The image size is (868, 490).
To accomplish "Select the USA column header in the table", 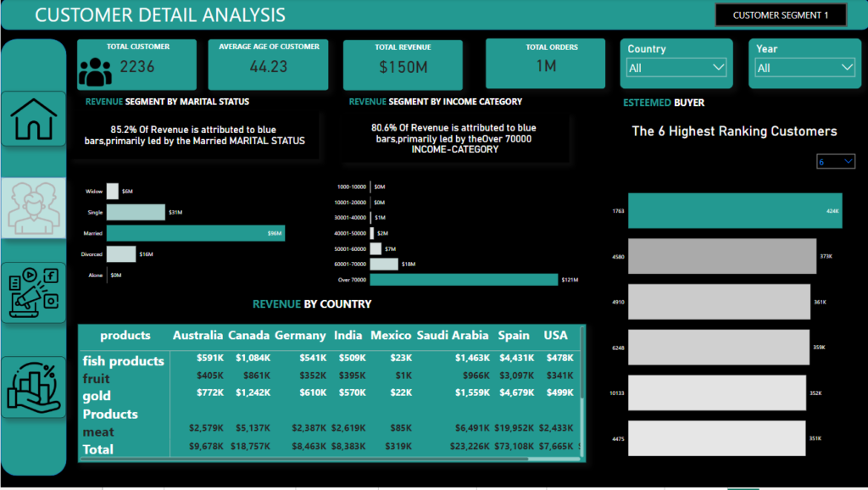I will 555,335.
